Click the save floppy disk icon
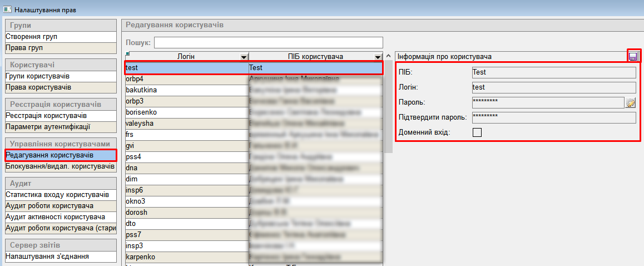 pos(633,56)
